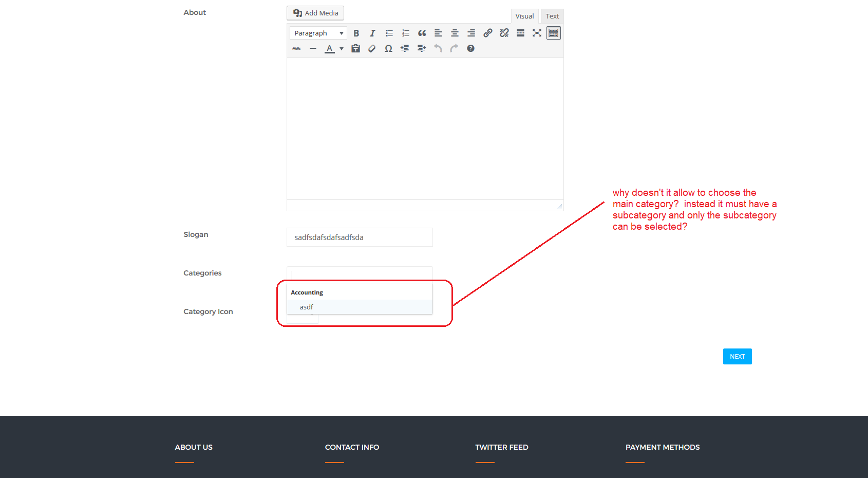868x478 pixels.
Task: Click into the Slogan text field
Action: point(360,237)
